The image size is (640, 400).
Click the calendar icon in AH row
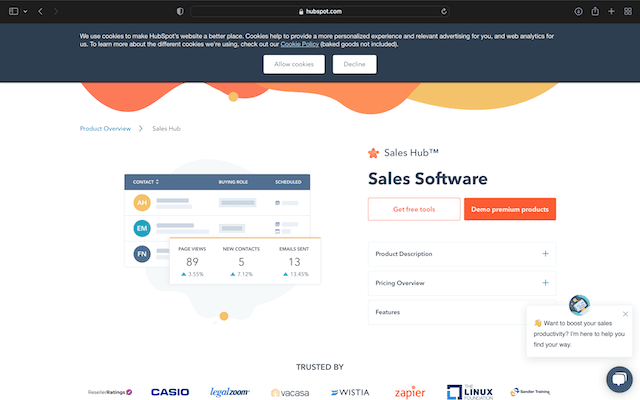point(278,203)
